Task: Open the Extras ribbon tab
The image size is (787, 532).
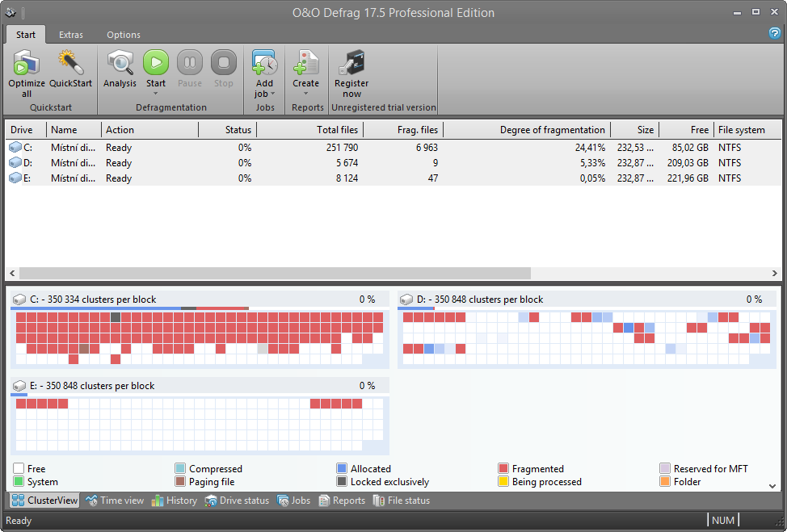Action: 71,35
